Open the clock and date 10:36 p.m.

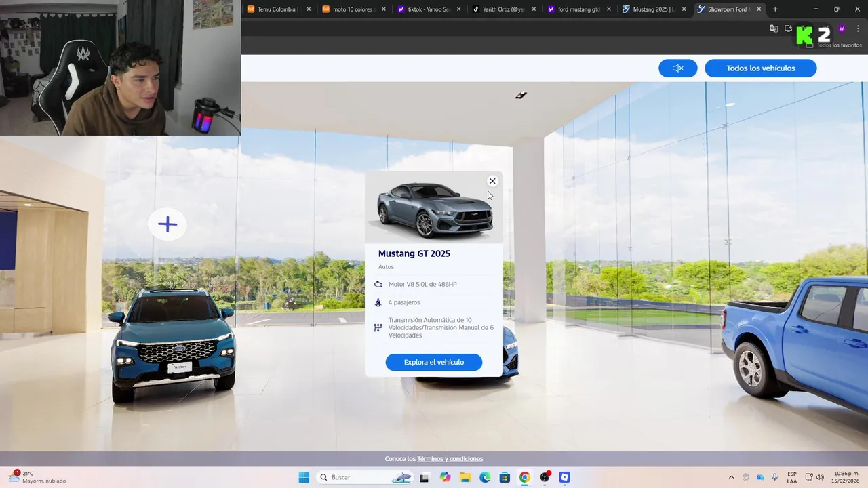tap(846, 477)
